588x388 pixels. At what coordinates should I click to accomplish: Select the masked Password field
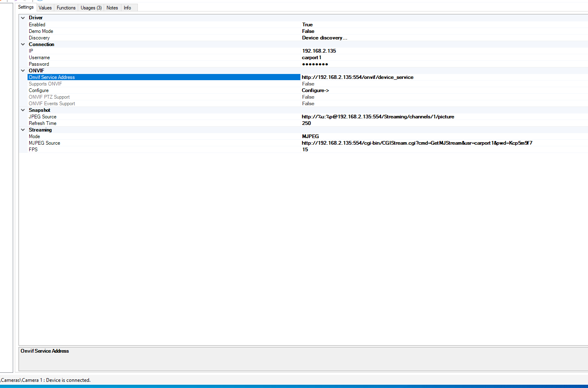point(315,64)
